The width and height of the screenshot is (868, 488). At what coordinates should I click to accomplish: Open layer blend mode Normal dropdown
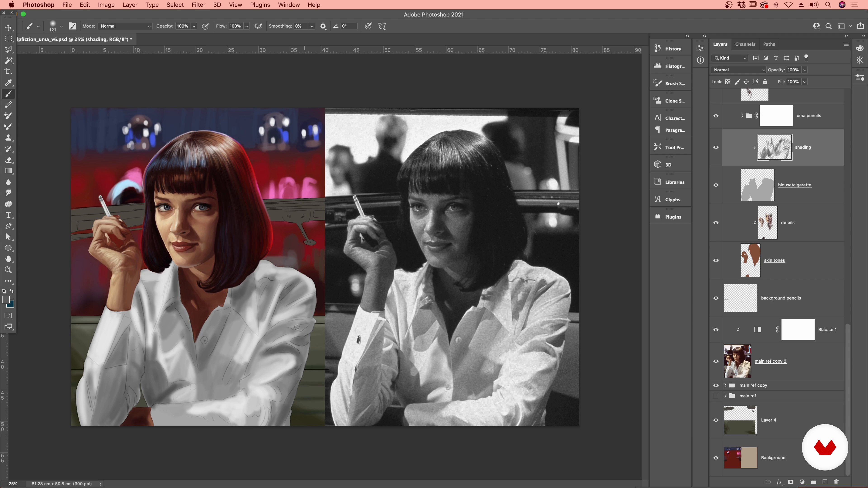738,70
